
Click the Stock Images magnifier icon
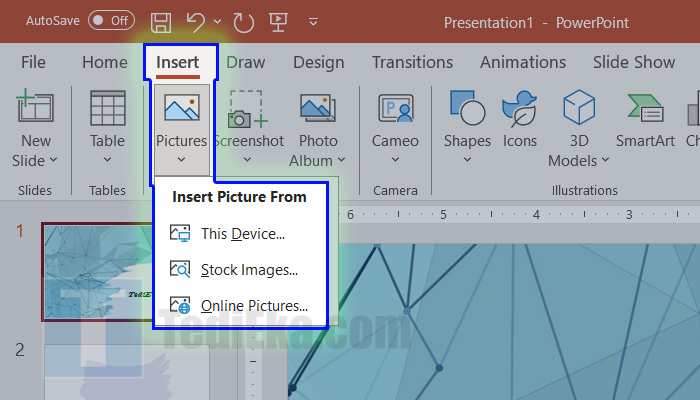pyautogui.click(x=180, y=269)
